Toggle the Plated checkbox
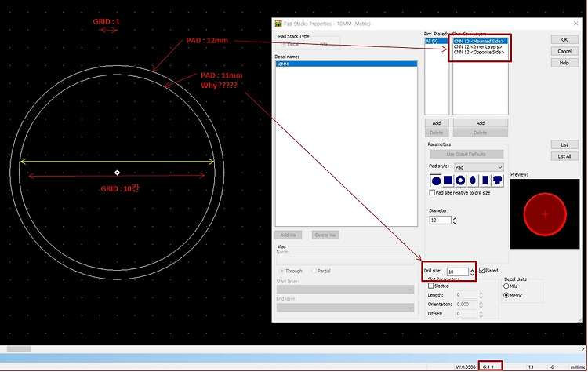Image resolution: width=588 pixels, height=372 pixels. point(482,270)
